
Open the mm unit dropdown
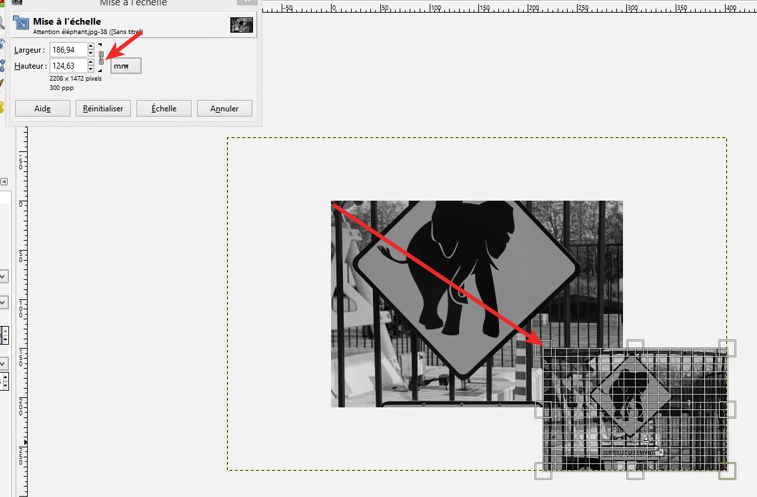coord(125,66)
